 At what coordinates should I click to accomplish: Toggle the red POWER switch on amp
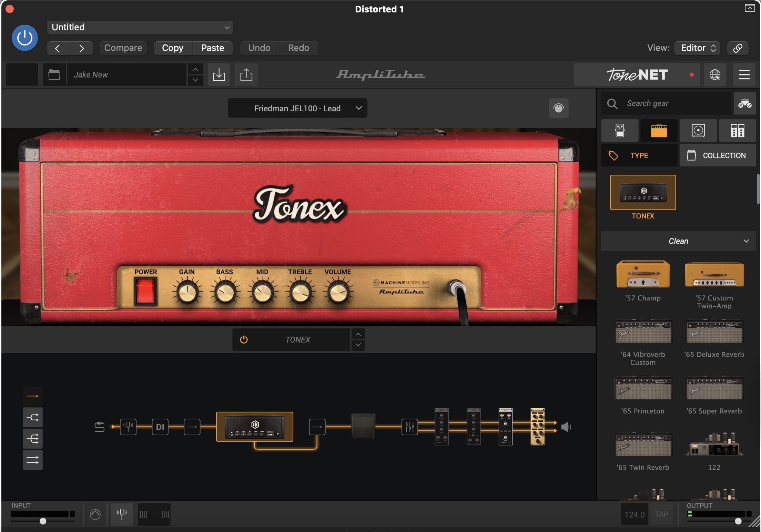click(145, 291)
